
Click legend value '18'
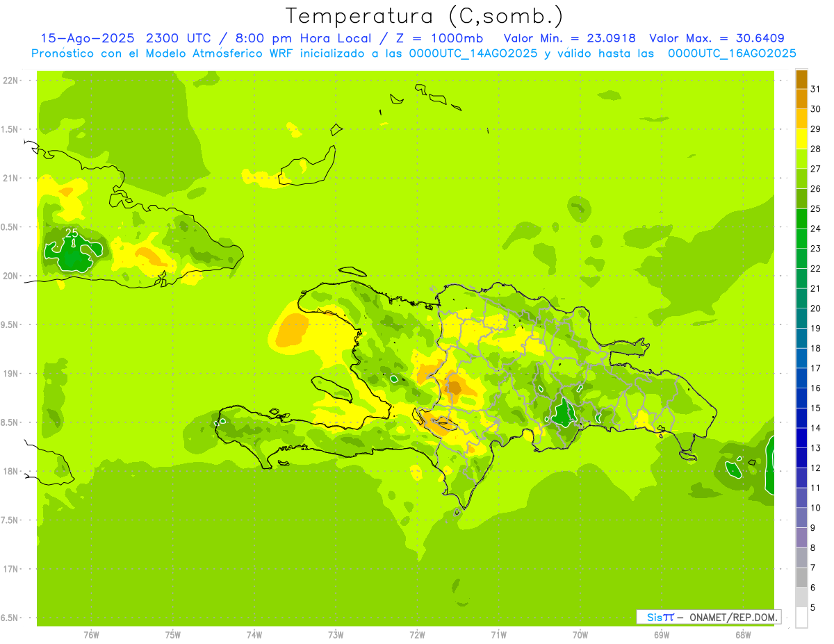(816, 348)
